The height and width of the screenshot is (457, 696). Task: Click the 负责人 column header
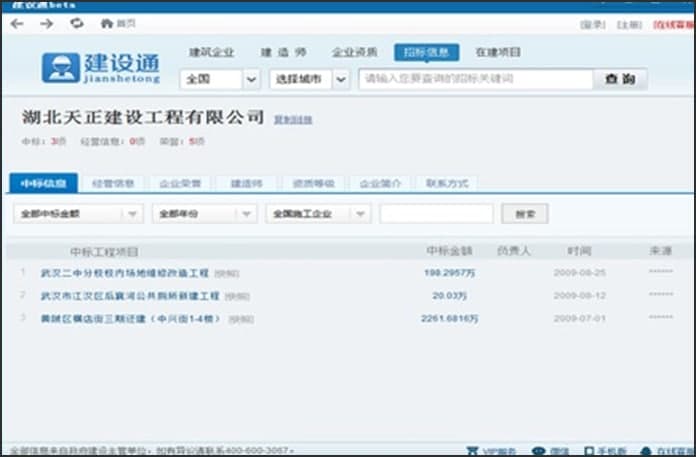pos(514,251)
